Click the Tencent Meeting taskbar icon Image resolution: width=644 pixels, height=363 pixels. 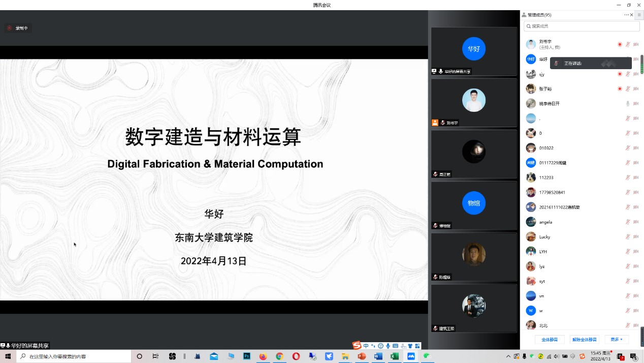click(411, 356)
